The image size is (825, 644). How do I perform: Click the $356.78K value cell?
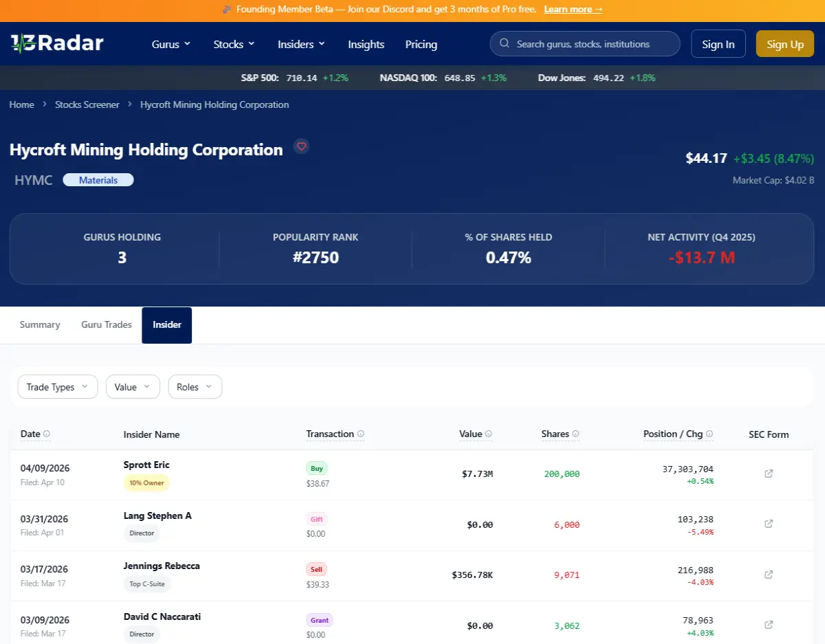point(472,575)
